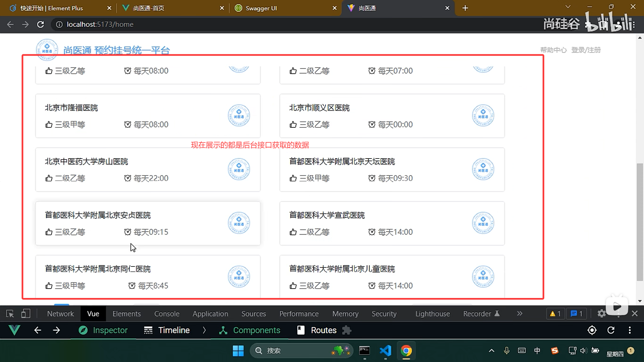Toggle the DevTools issues message counter

pos(576,313)
